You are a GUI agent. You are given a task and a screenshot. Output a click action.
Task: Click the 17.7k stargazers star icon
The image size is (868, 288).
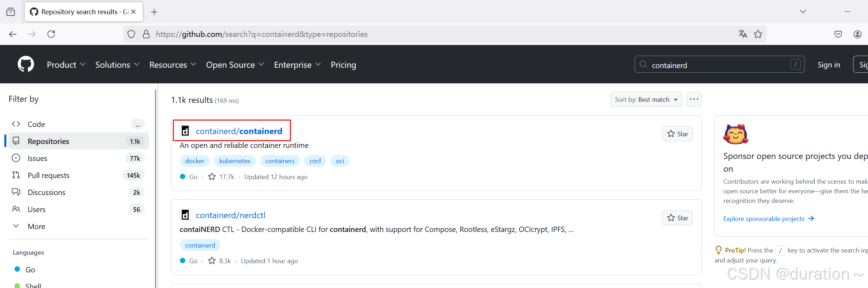(x=212, y=177)
